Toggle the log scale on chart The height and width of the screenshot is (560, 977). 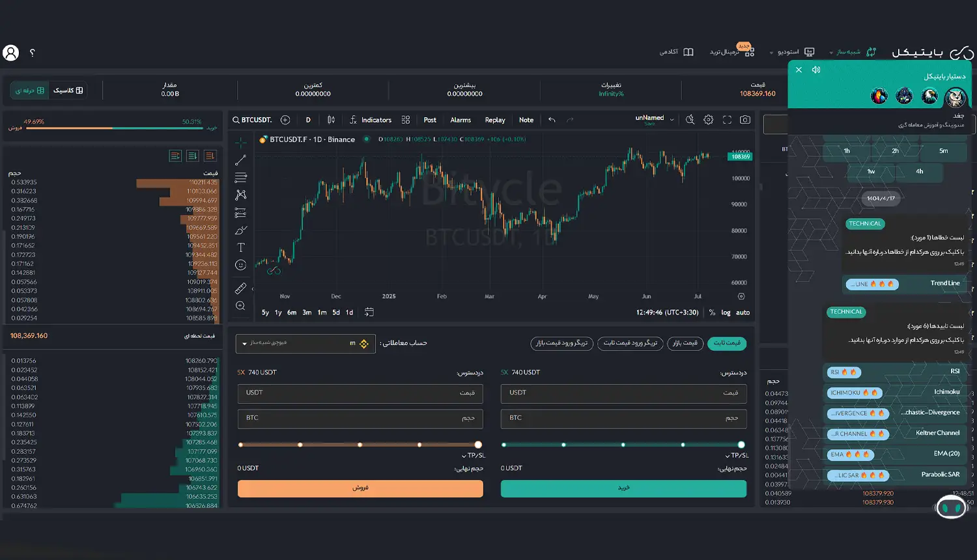point(726,313)
